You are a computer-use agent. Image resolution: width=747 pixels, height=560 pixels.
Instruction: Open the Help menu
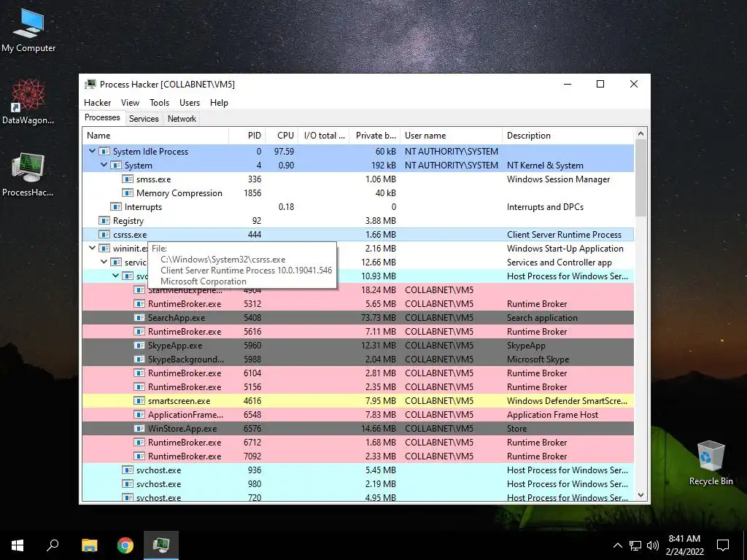(219, 102)
